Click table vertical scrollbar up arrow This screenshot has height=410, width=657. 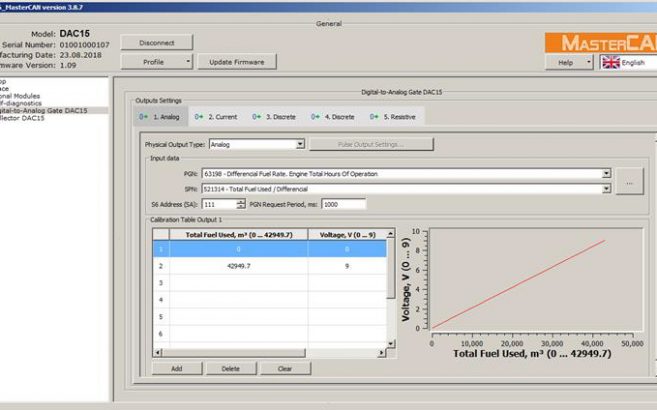tap(391, 233)
